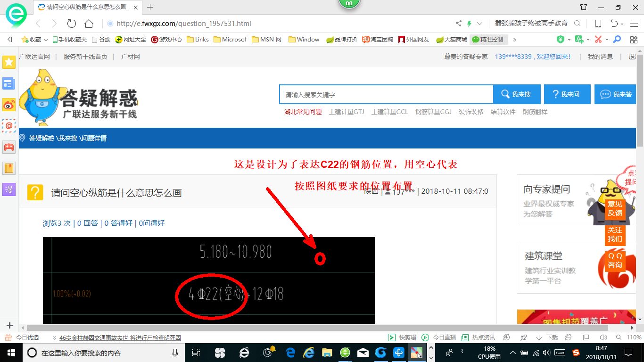The height and width of the screenshot is (362, 644).
Task: Click the browser search magnifier icon
Action: pyautogui.click(x=577, y=24)
